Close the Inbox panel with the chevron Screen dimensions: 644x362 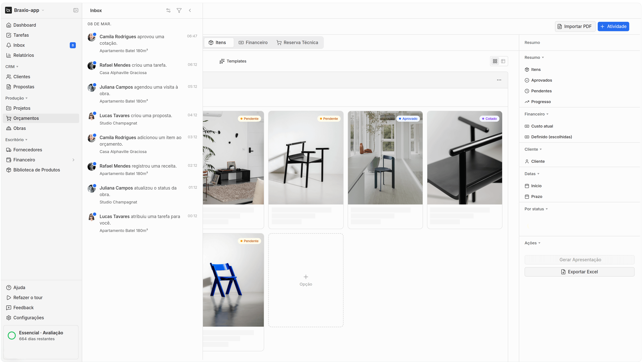[190, 11]
